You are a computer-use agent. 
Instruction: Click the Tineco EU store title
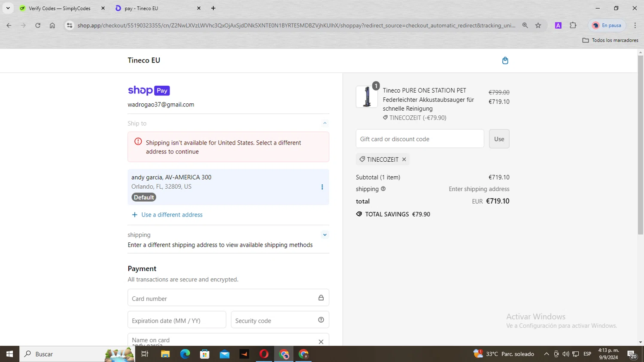pyautogui.click(x=144, y=60)
